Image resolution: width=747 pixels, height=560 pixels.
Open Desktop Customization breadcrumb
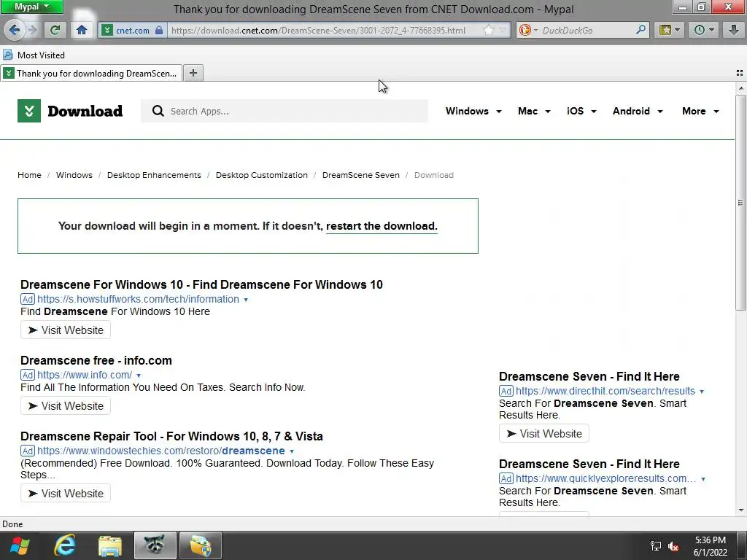coord(262,175)
